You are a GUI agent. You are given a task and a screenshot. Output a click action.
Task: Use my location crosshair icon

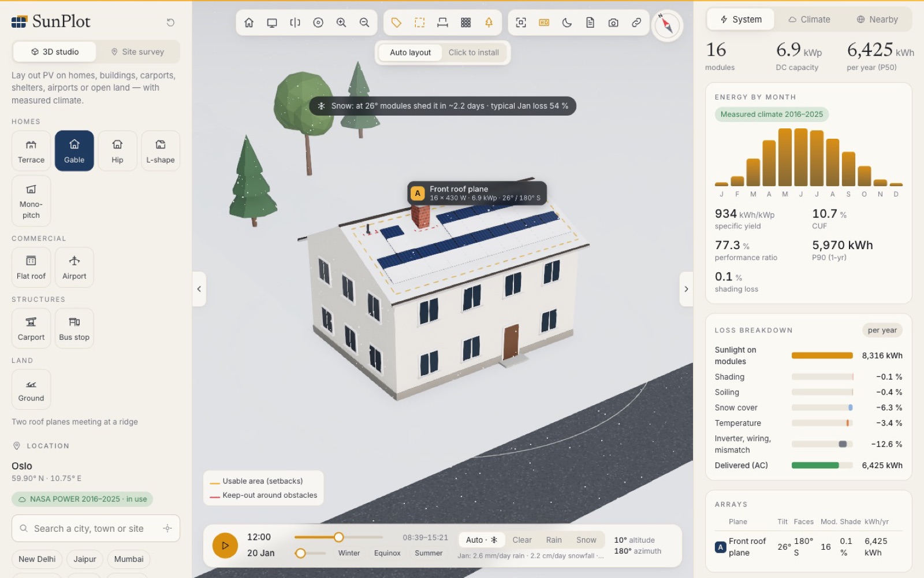coord(167,528)
